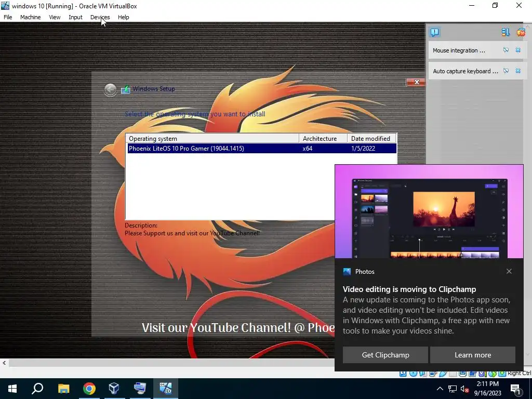Open the Input menu
The width and height of the screenshot is (532, 399).
click(75, 17)
